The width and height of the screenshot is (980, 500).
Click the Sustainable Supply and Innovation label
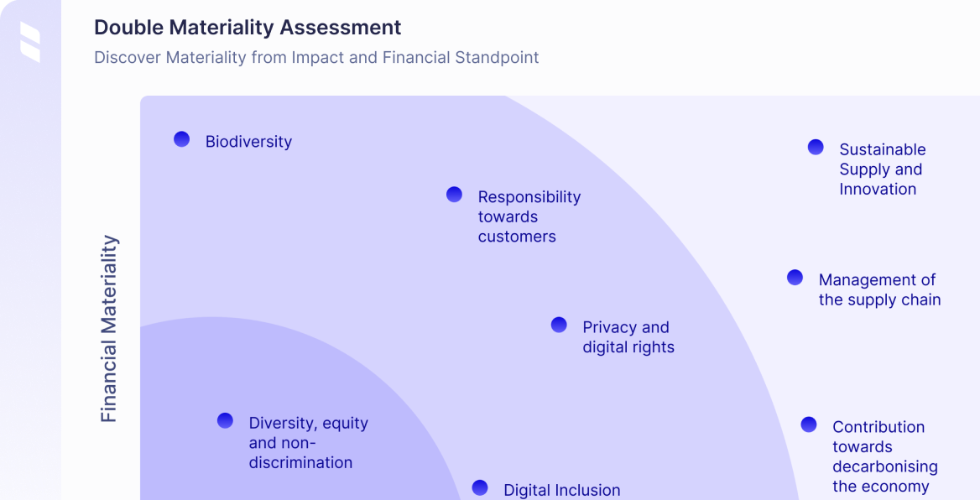point(882,169)
